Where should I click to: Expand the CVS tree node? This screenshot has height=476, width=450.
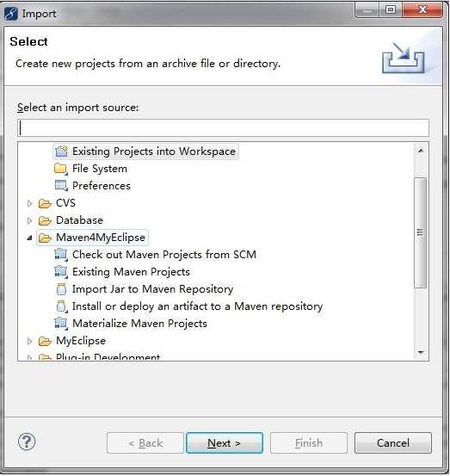[29, 203]
